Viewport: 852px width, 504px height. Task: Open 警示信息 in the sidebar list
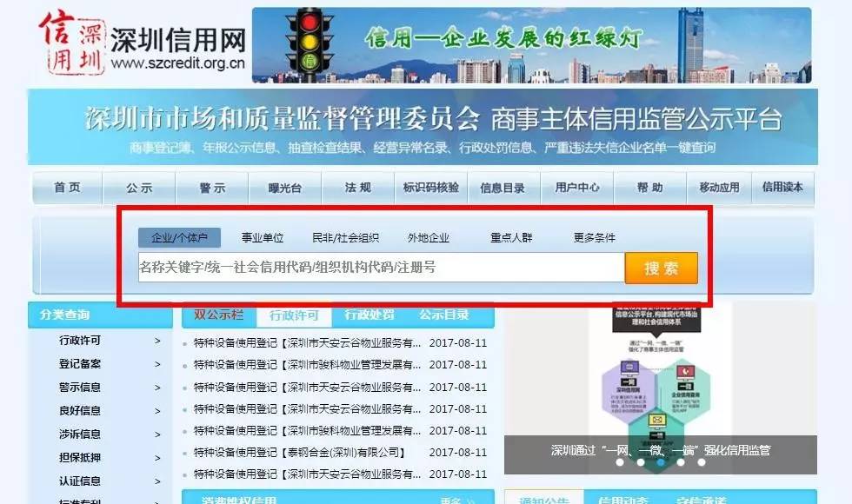point(80,388)
